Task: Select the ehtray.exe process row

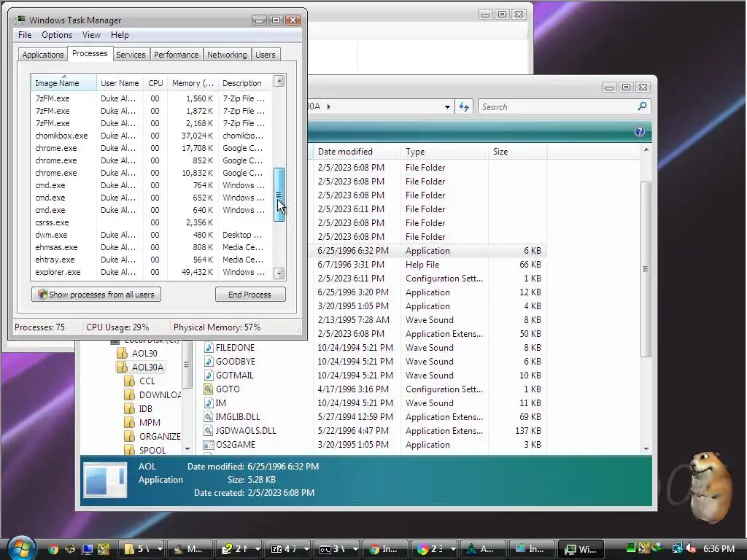Action: click(x=152, y=260)
